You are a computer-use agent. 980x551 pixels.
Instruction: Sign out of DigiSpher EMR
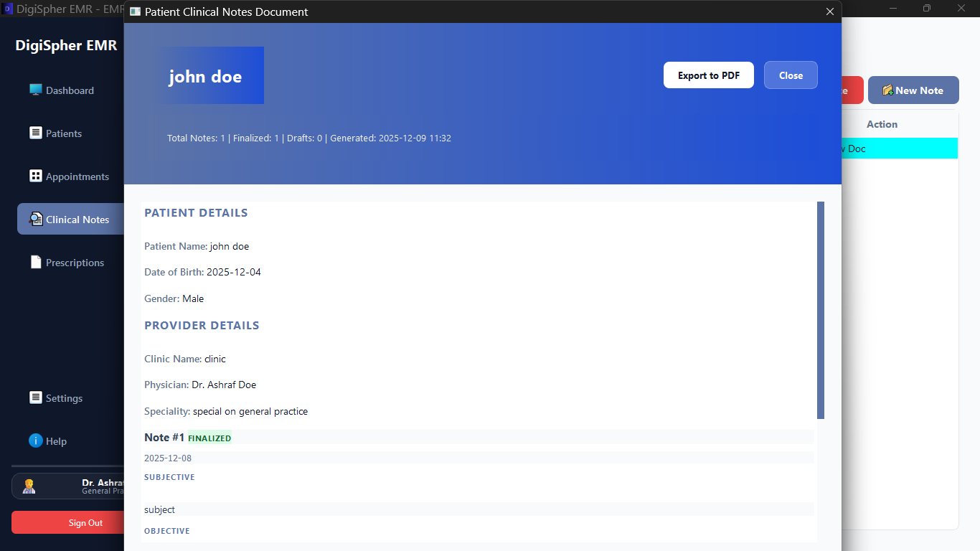tap(85, 522)
